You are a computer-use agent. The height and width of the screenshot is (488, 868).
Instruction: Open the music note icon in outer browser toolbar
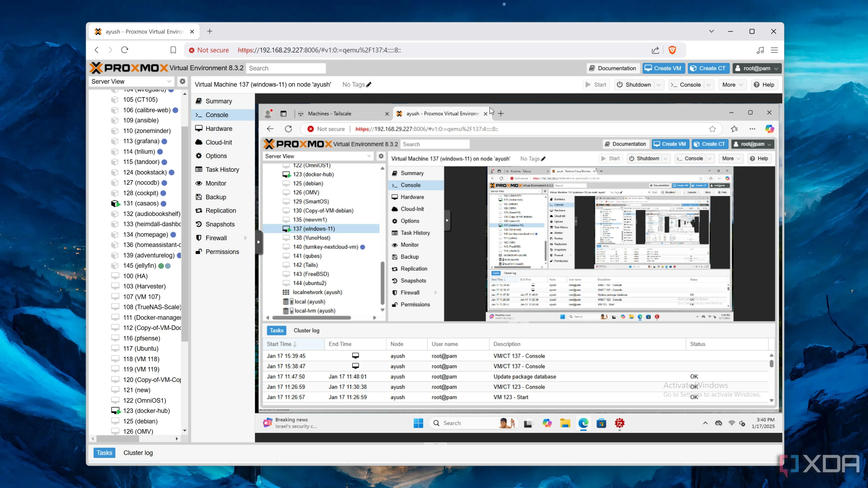760,50
